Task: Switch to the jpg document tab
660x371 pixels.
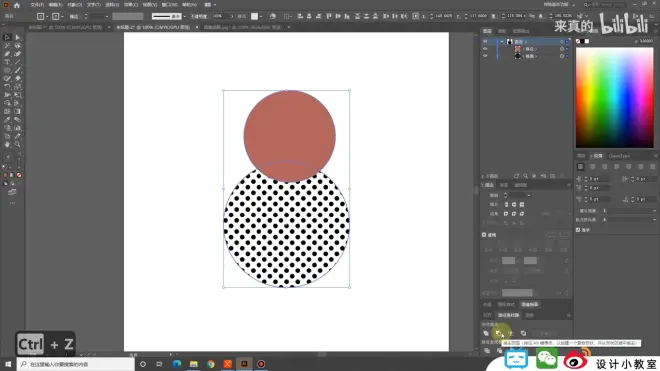Action: click(x=242, y=27)
